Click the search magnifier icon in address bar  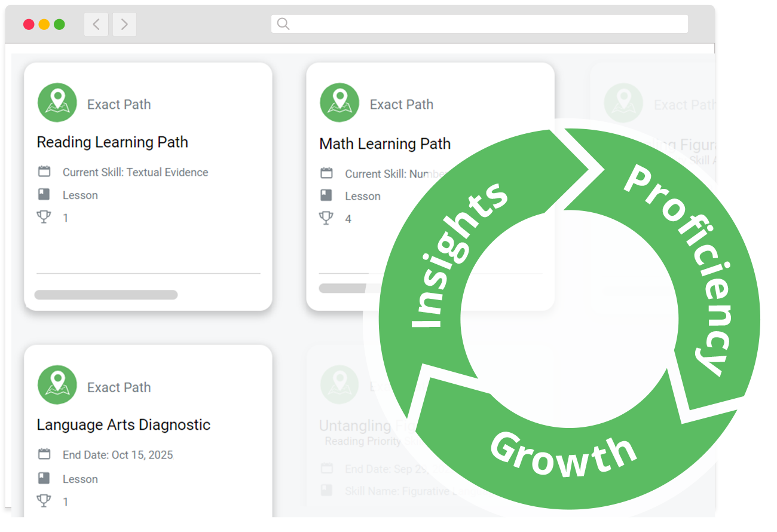(283, 24)
